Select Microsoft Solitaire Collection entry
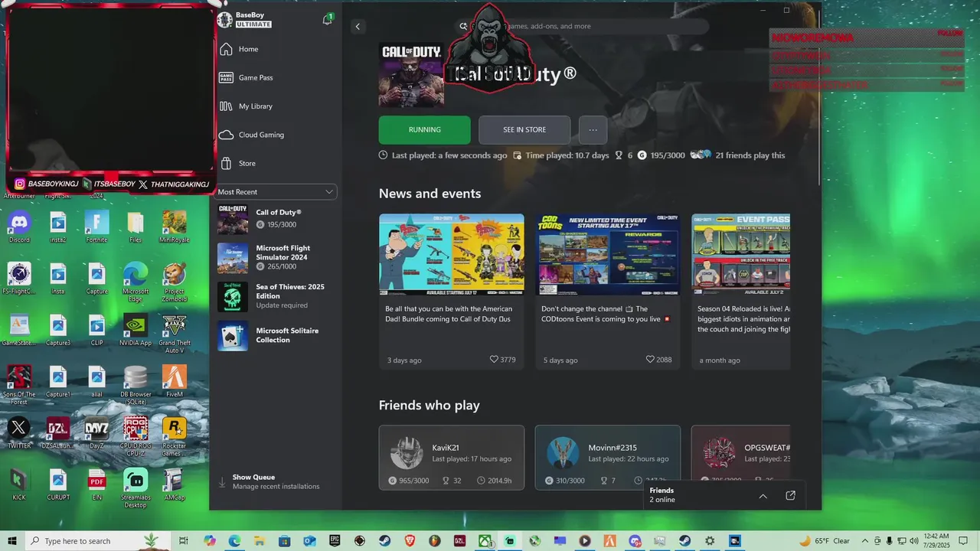980x551 pixels. pos(276,335)
